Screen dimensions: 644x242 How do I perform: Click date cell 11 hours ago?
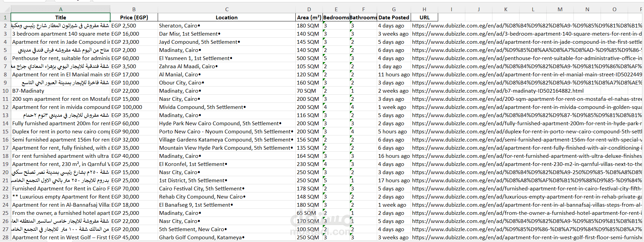(394, 74)
